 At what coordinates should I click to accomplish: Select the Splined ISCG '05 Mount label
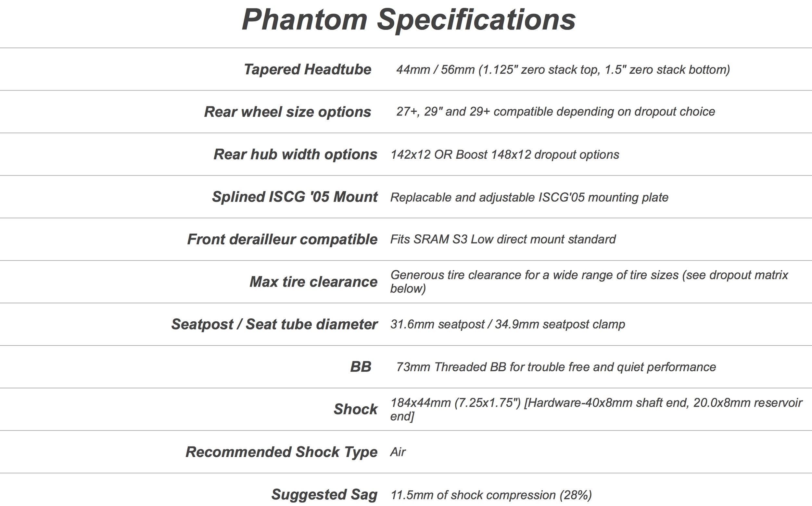[295, 197]
